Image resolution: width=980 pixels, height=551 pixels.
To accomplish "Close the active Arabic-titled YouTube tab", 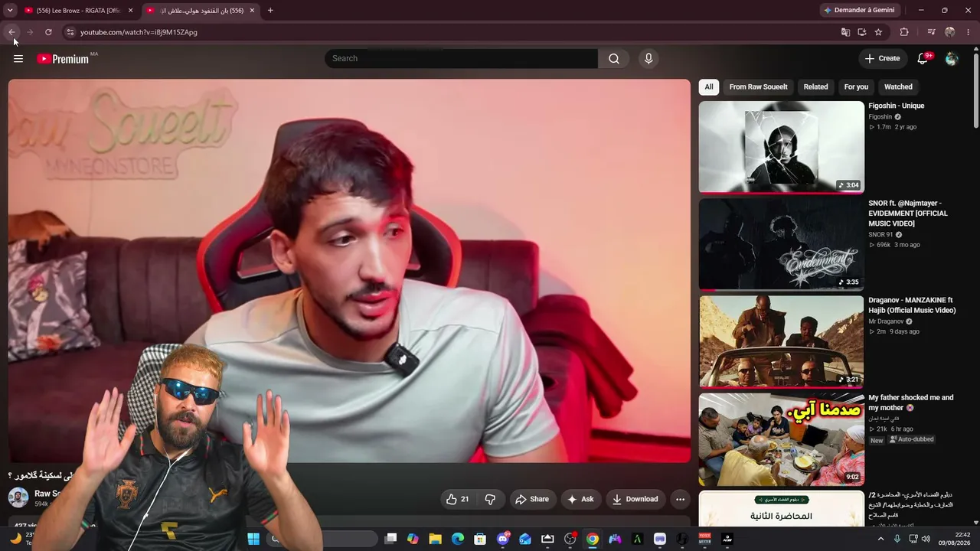I will [x=253, y=11].
